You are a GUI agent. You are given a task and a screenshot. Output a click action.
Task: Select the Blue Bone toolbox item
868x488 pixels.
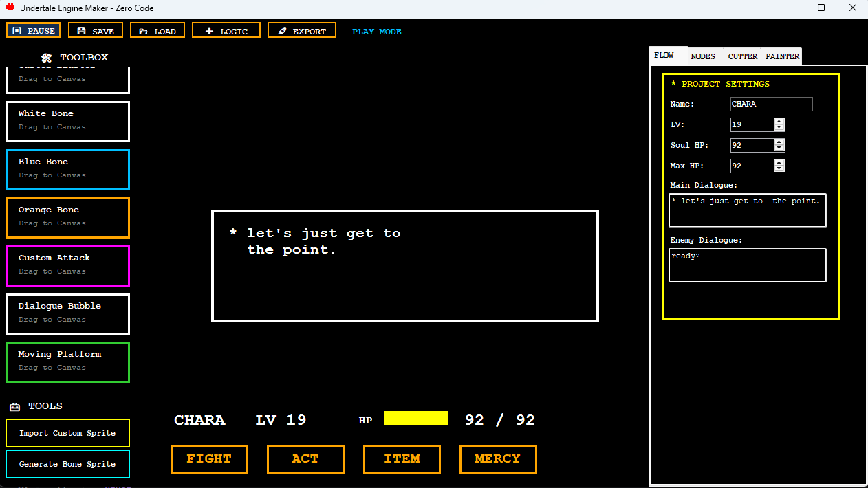click(x=68, y=170)
